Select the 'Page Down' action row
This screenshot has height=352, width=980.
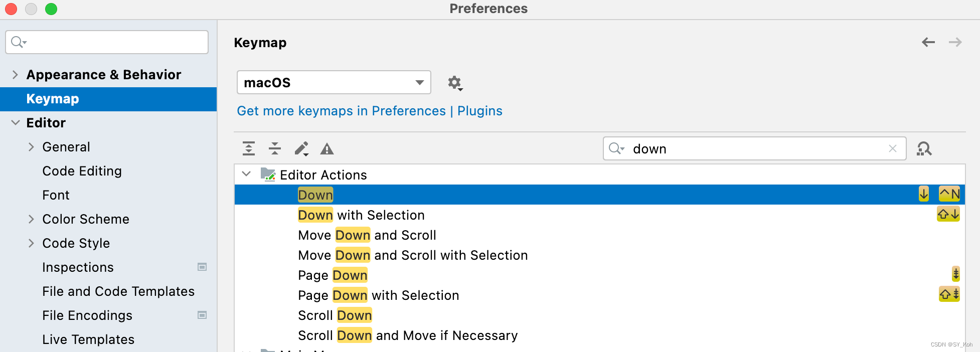tap(333, 275)
